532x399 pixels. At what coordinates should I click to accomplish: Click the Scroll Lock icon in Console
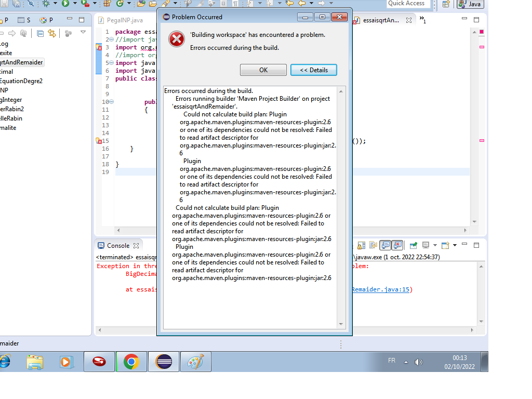[x=362, y=245]
